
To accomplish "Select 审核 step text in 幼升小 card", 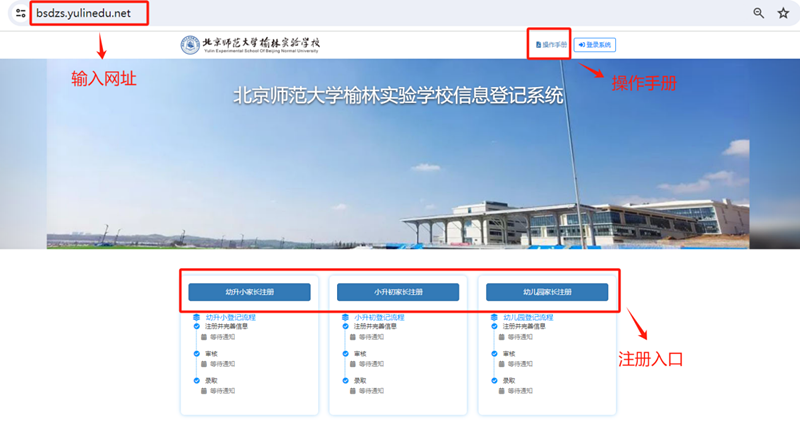I will click(211, 353).
